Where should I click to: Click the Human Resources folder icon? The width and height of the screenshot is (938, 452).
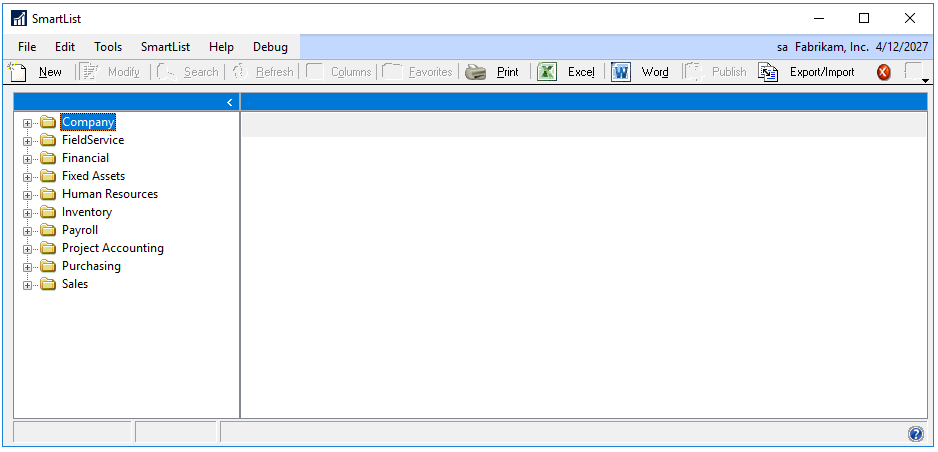[48, 194]
